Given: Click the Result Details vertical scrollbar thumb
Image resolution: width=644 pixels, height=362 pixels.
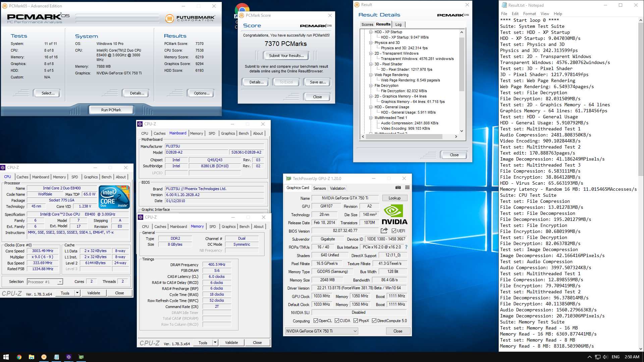Looking at the screenshot, I should (462, 64).
